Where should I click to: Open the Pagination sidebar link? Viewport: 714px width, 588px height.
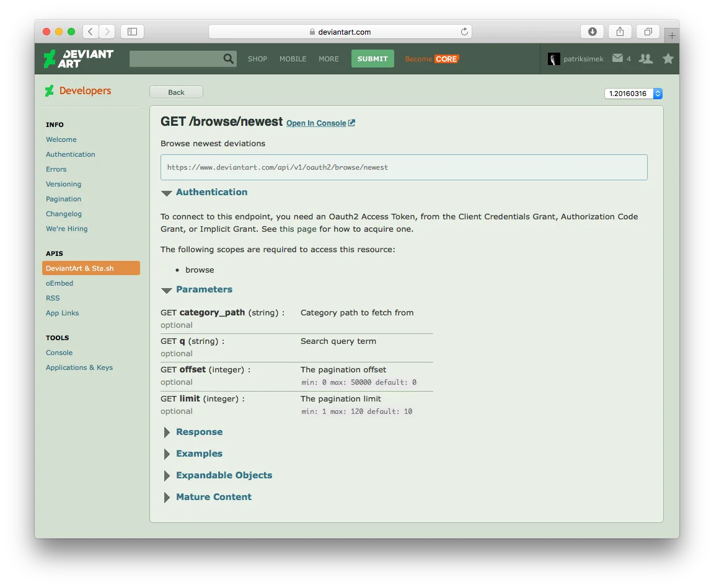pyautogui.click(x=63, y=199)
